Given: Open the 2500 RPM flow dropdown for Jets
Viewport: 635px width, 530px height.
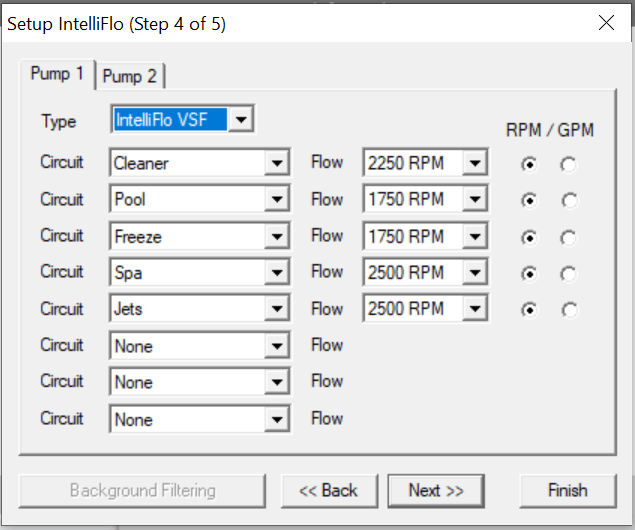Looking at the screenshot, I should [x=425, y=309].
